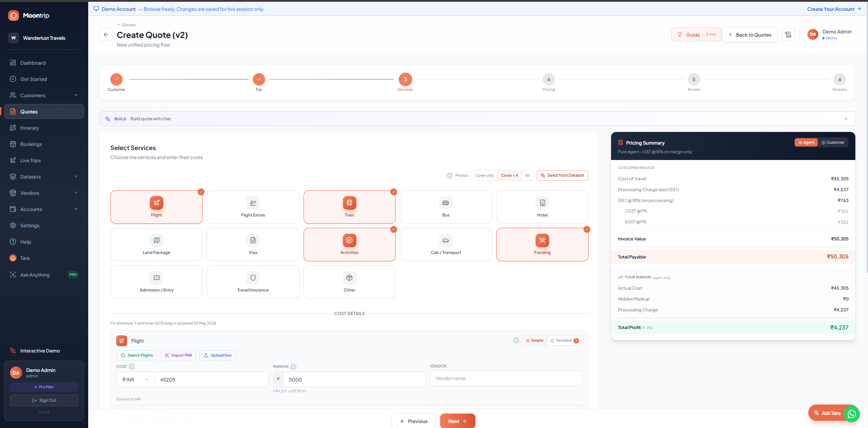
Task: Expand the Datasets sidebar section
Action: pos(44,177)
